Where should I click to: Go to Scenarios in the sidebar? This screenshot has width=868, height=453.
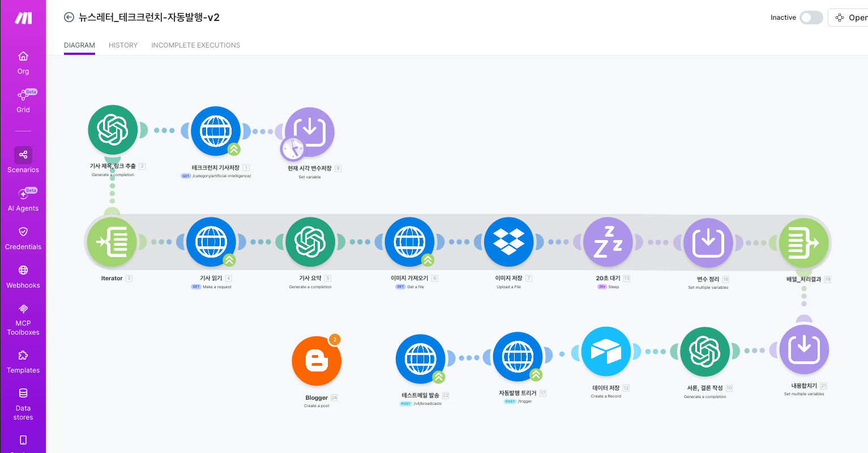pos(23,160)
